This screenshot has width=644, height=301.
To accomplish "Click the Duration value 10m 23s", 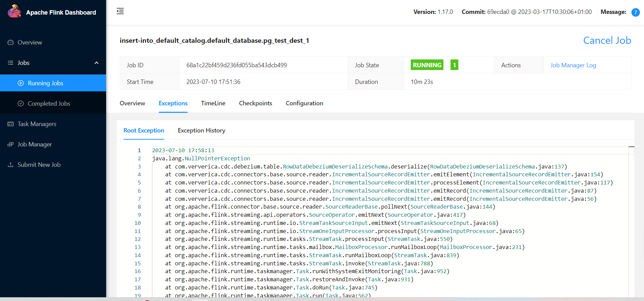I will tap(422, 82).
